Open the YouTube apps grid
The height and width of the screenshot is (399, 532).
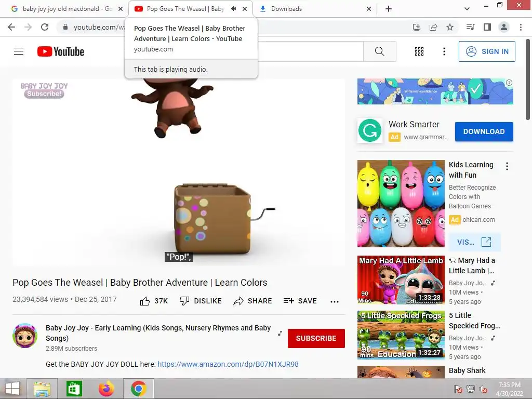coord(419,51)
